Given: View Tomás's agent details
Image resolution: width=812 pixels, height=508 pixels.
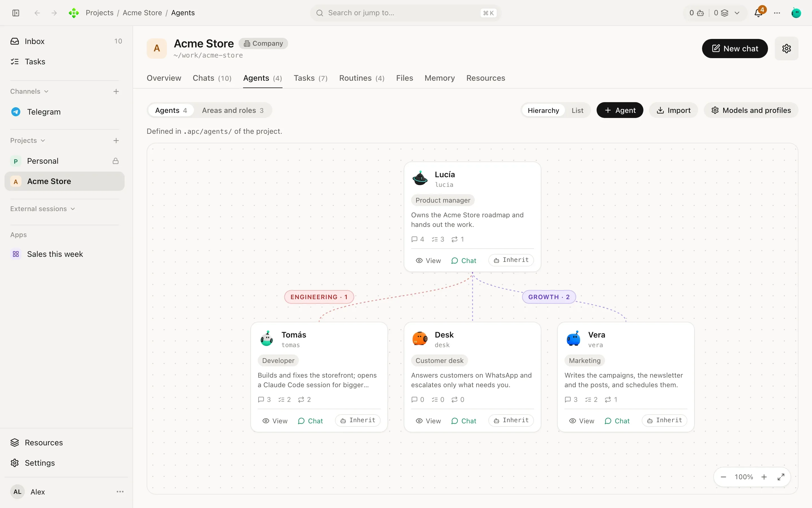Looking at the screenshot, I should pos(275,421).
